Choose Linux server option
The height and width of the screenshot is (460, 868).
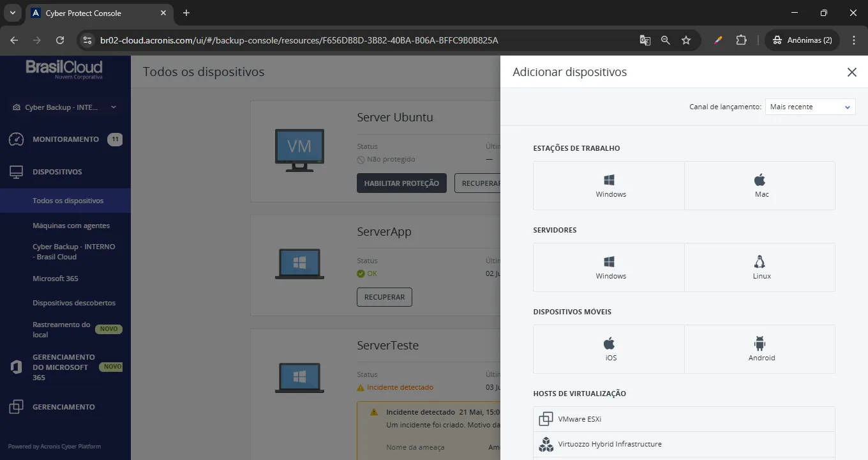tap(759, 267)
